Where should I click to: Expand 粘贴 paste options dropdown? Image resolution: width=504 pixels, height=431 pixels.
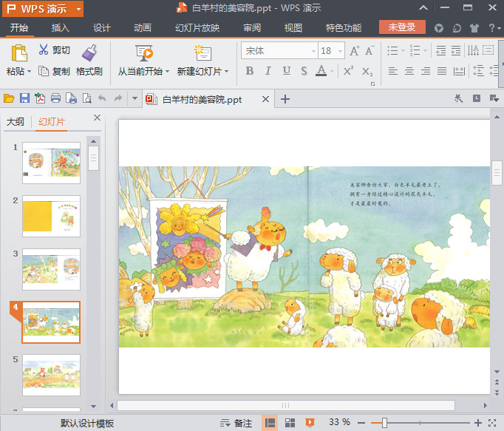point(30,72)
